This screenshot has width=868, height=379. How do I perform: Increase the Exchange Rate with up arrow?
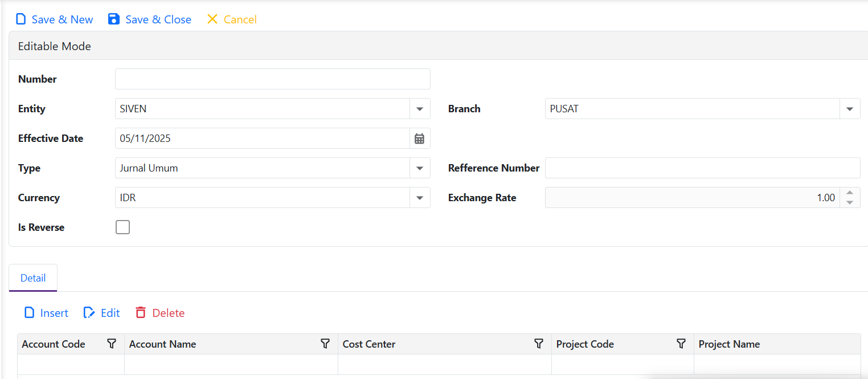pos(850,193)
